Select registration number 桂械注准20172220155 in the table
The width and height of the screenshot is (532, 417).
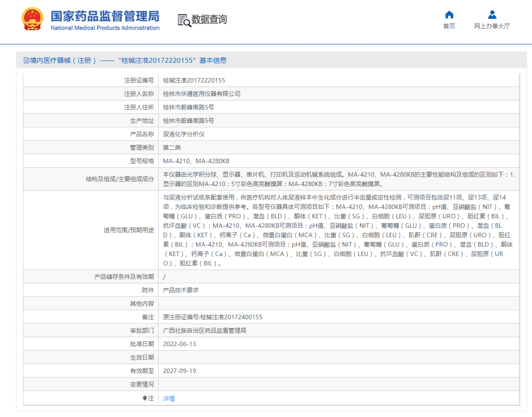click(194, 80)
